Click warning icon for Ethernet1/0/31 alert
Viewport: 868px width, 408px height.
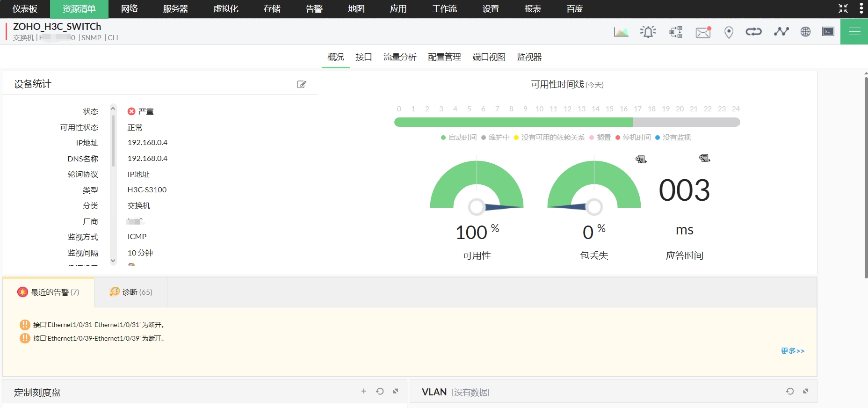click(x=25, y=325)
